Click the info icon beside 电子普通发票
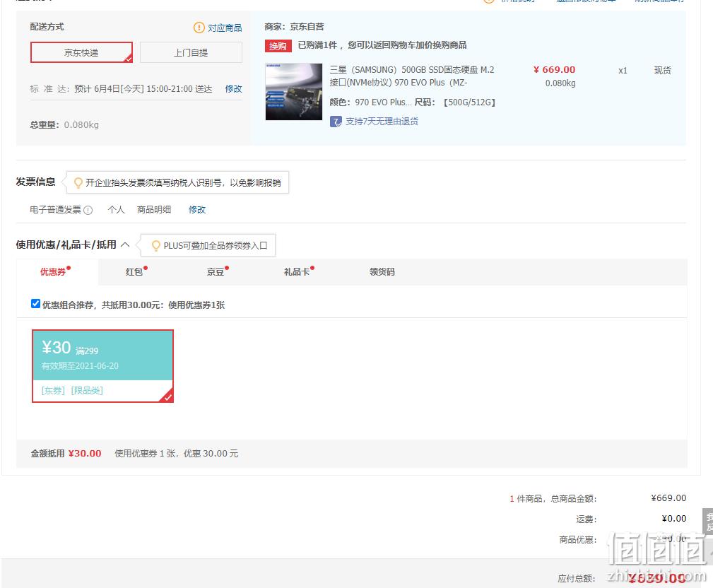 [88, 210]
